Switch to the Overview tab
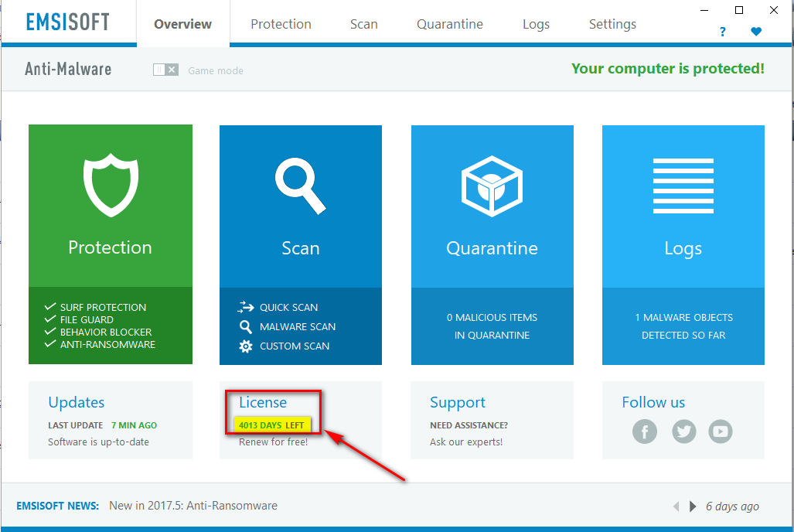794x532 pixels. [182, 24]
